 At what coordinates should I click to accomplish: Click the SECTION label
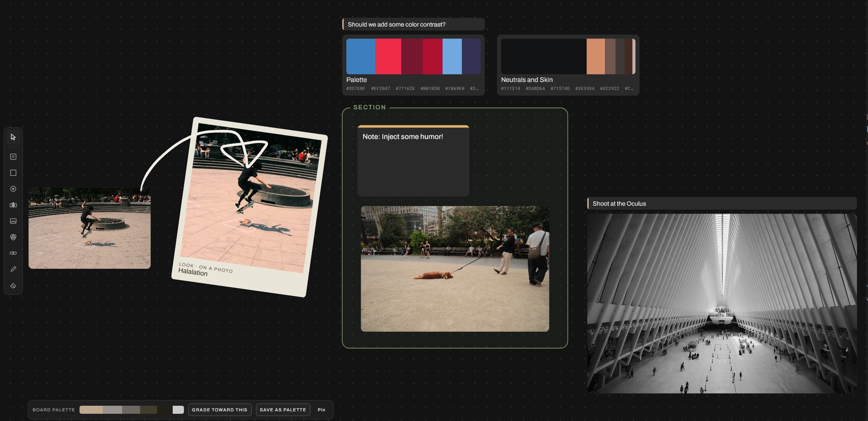[370, 107]
